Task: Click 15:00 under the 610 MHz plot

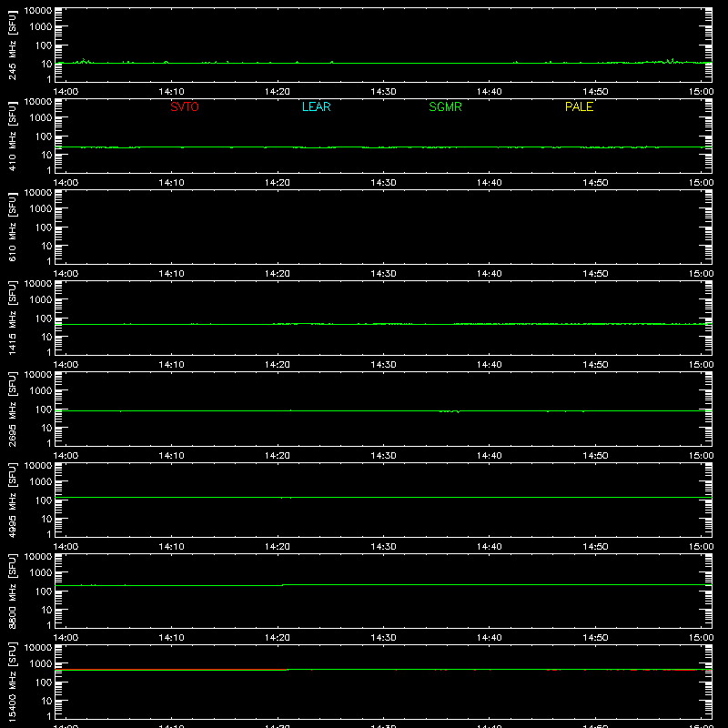Action: (701, 274)
